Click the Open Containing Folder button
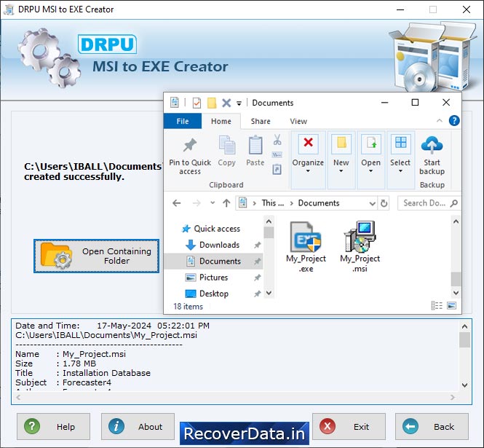484x448 pixels. point(97,256)
